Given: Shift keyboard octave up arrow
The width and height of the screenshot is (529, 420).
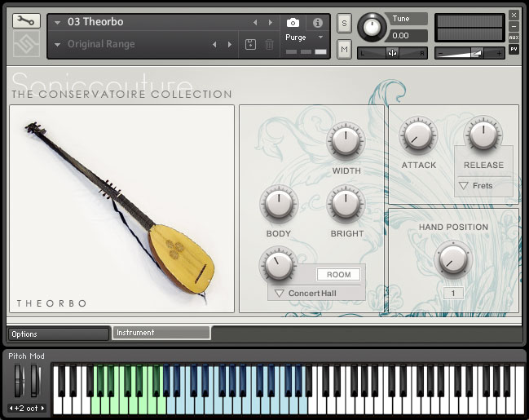Looking at the screenshot, I should pyautogui.click(x=42, y=409).
